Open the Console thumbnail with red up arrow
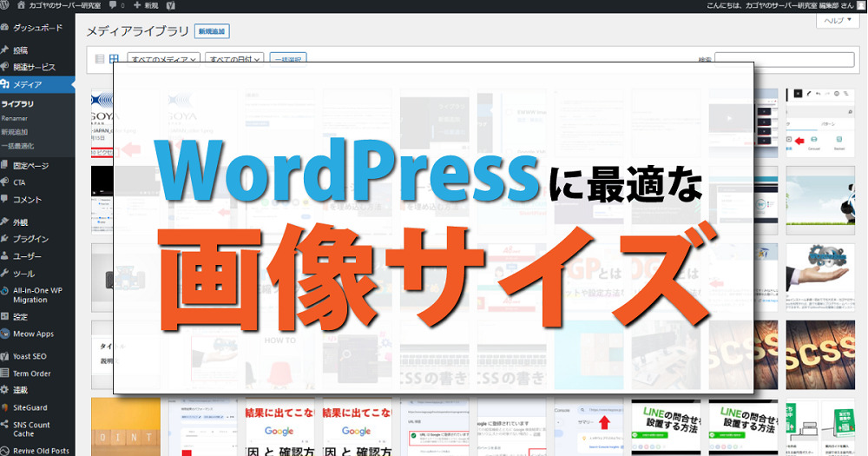Image resolution: width=868 pixels, height=456 pixels. point(589,426)
